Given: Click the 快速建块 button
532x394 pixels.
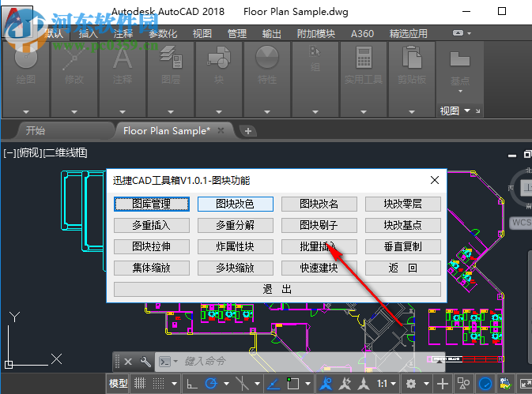Looking at the screenshot, I should pyautogui.click(x=319, y=268).
